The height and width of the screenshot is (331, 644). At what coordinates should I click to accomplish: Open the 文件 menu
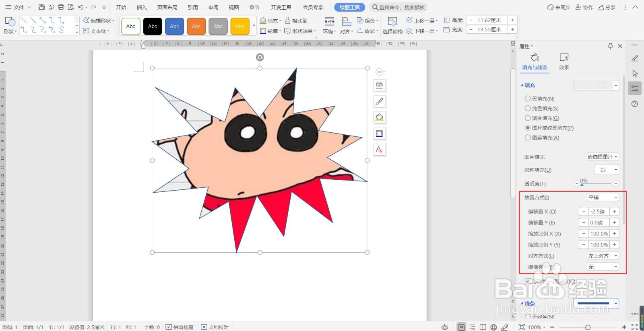tap(18, 7)
